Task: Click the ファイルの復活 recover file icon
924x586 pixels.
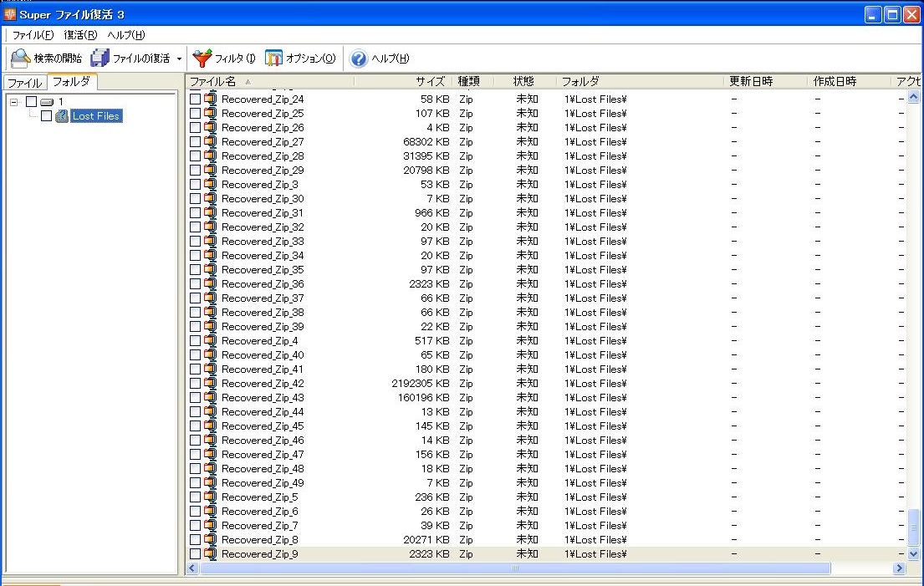Action: 100,59
